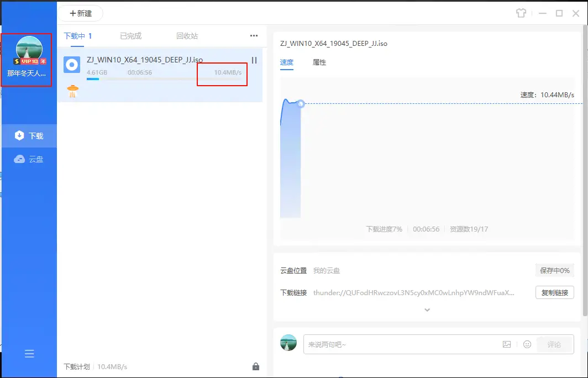The image size is (588, 378).
Task: Open the hamburger main menu in sidebar
Action: pos(29,353)
